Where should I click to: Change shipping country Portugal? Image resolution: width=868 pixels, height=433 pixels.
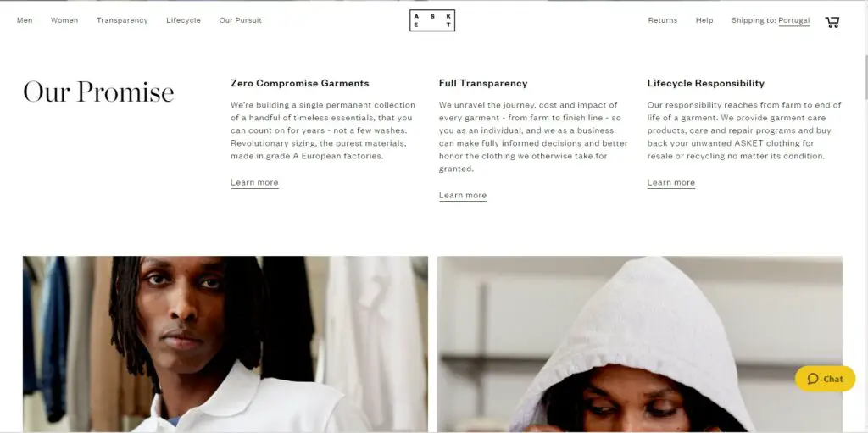793,20
